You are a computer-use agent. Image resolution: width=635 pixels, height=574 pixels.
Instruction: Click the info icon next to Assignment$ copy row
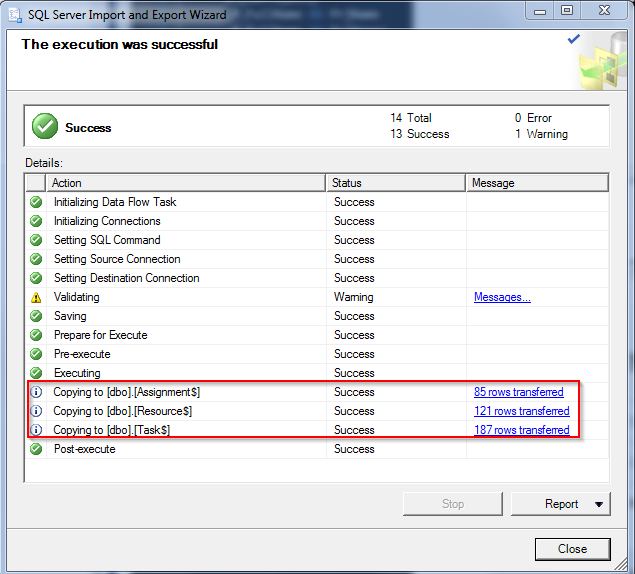pos(36,393)
